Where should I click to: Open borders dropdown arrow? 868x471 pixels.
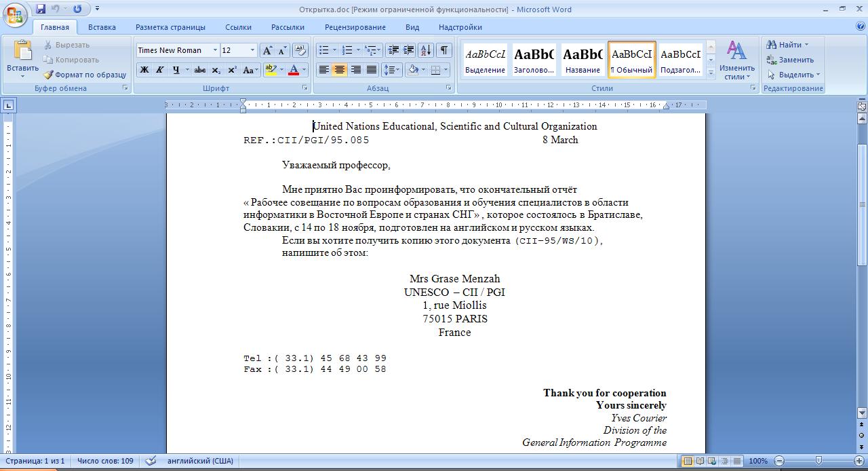click(446, 70)
